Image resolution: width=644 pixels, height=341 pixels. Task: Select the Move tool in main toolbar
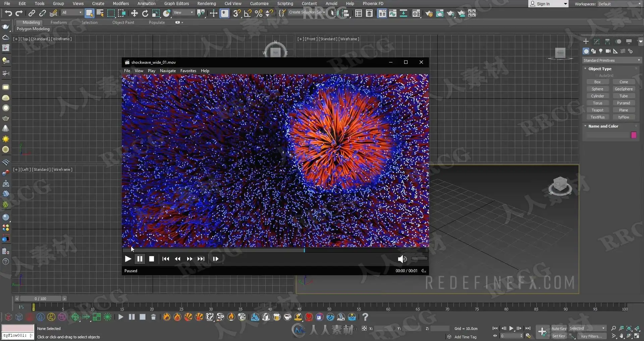coord(135,13)
